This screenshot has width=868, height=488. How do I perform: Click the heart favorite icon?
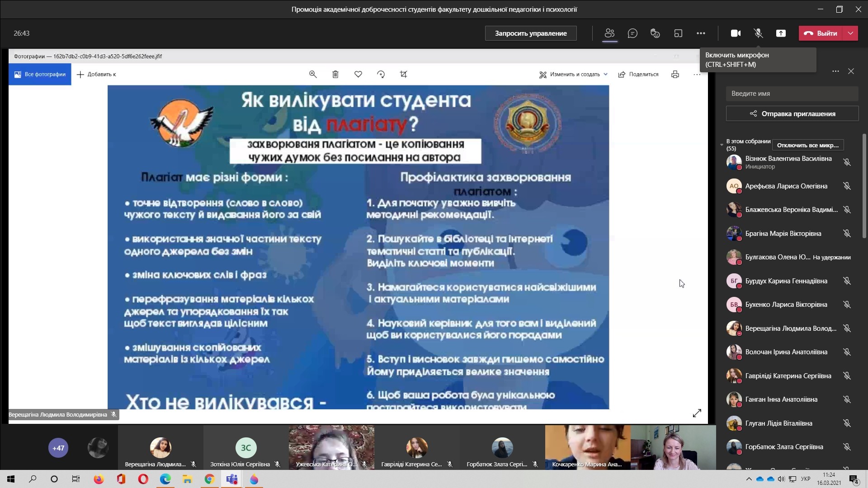tap(358, 74)
